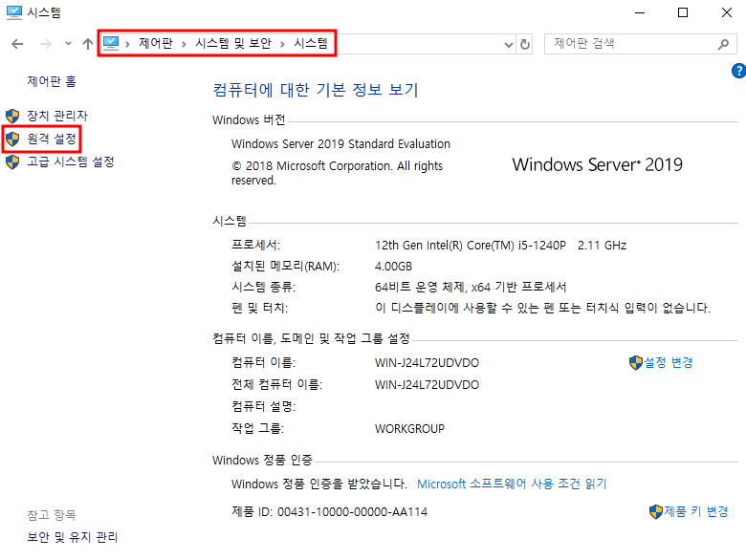Refresh the page with refresh icon
This screenshot has width=746, height=560.
[525, 44]
